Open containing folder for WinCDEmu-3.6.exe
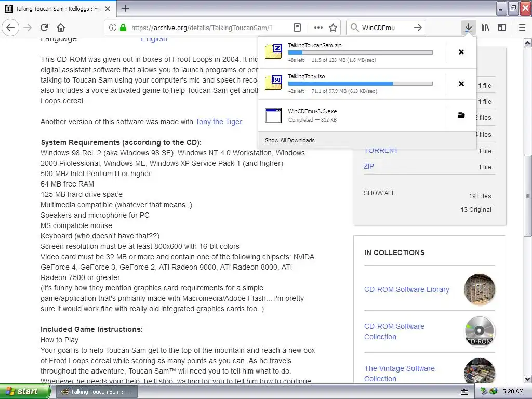The width and height of the screenshot is (532, 399). 461,115
